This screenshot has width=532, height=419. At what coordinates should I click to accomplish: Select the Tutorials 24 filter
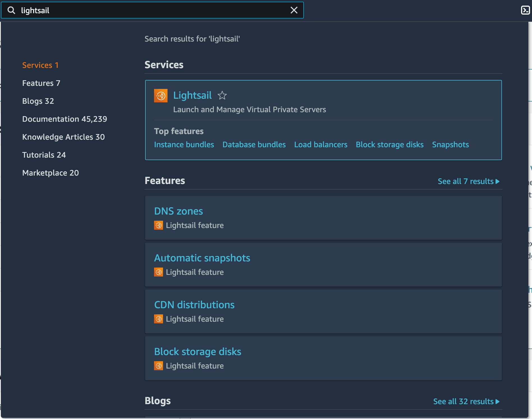pos(44,155)
